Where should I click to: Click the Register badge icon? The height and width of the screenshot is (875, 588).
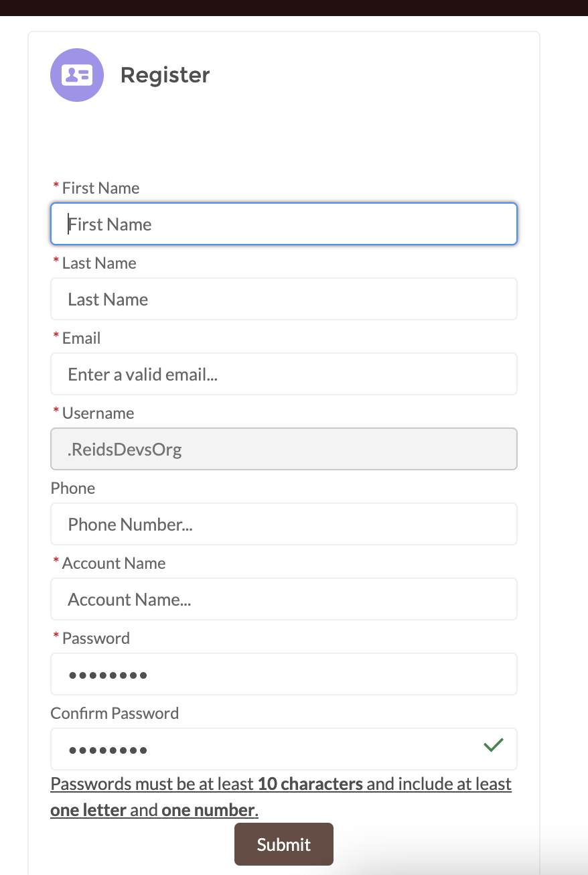coord(76,75)
